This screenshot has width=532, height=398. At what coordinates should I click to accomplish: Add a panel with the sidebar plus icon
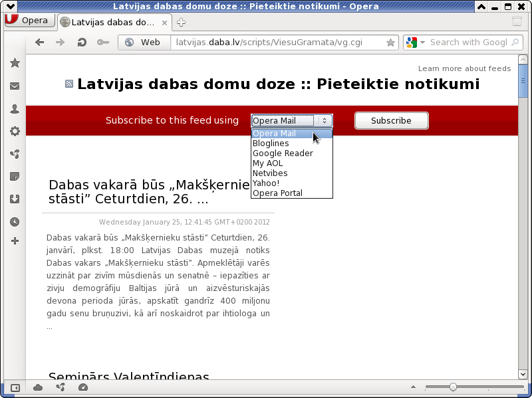[x=15, y=241]
